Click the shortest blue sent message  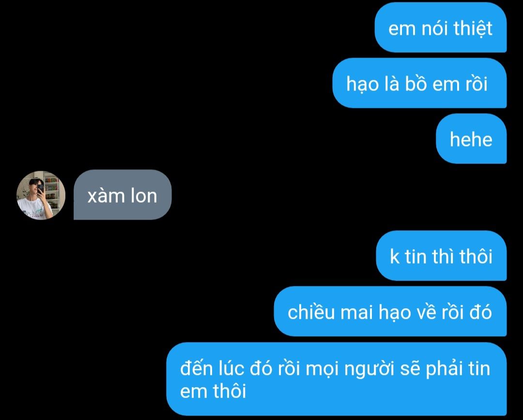tap(471, 139)
